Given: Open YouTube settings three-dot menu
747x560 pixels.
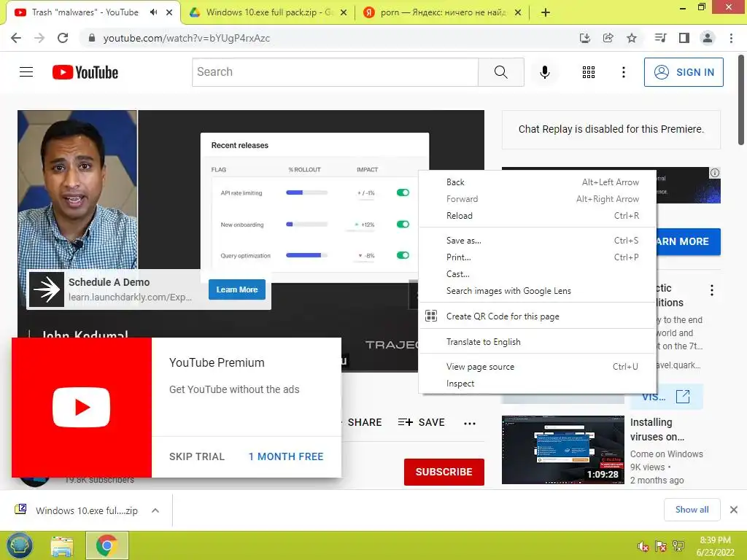Looking at the screenshot, I should coord(623,72).
